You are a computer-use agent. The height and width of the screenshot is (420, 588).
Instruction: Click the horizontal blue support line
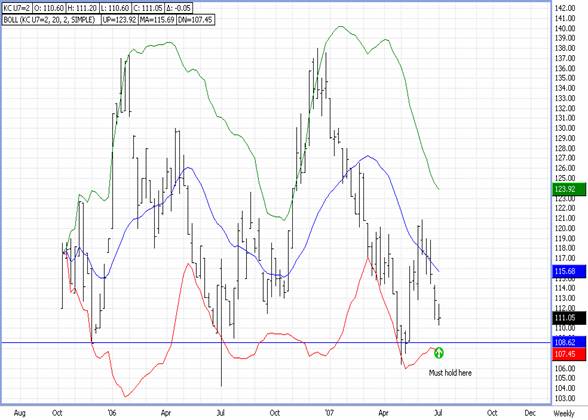[276, 342]
